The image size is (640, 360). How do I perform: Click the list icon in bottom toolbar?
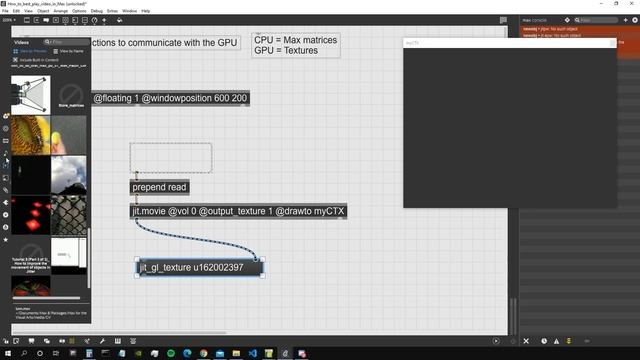click(133, 341)
